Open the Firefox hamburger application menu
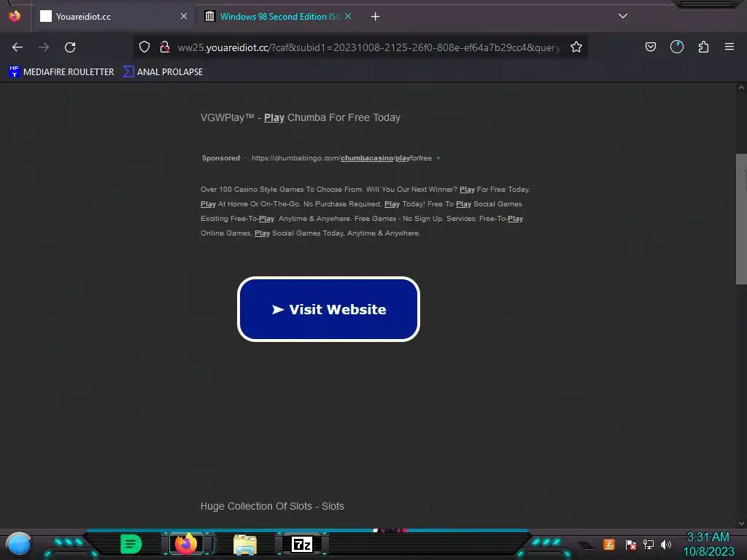Screen dimensions: 747x560 (x=729, y=47)
